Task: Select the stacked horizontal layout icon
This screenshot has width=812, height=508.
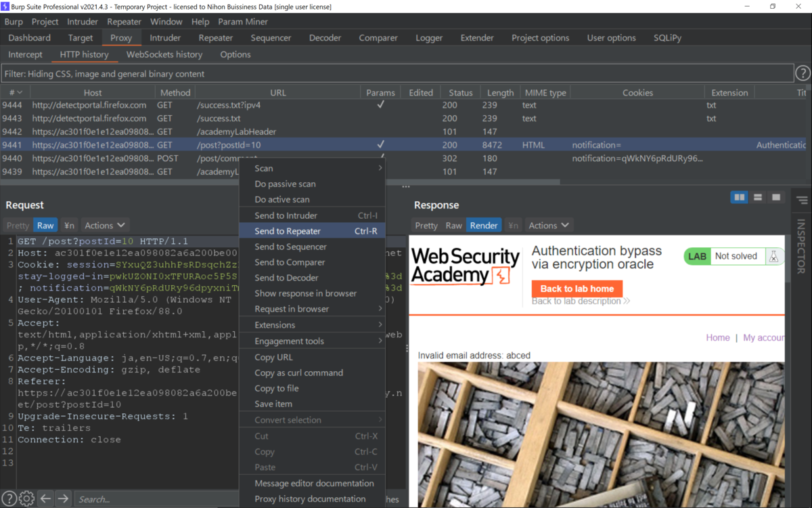Action: click(x=758, y=197)
